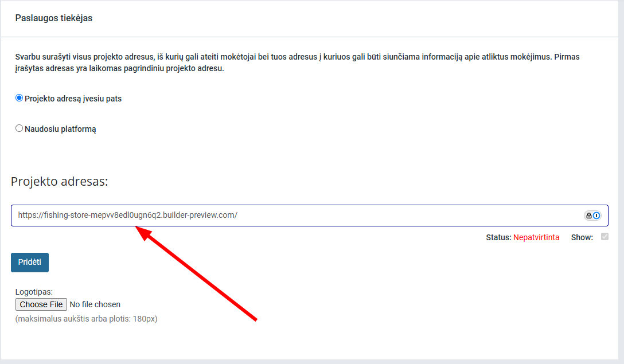Focus the project address URL field
Image resolution: width=624 pixels, height=364 pixels.
[x=287, y=216]
